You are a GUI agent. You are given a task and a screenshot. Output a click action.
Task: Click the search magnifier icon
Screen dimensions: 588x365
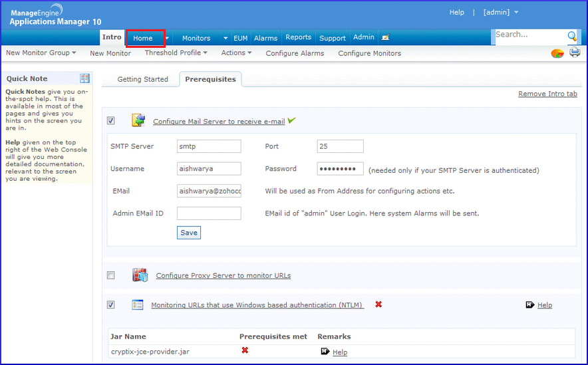(571, 37)
